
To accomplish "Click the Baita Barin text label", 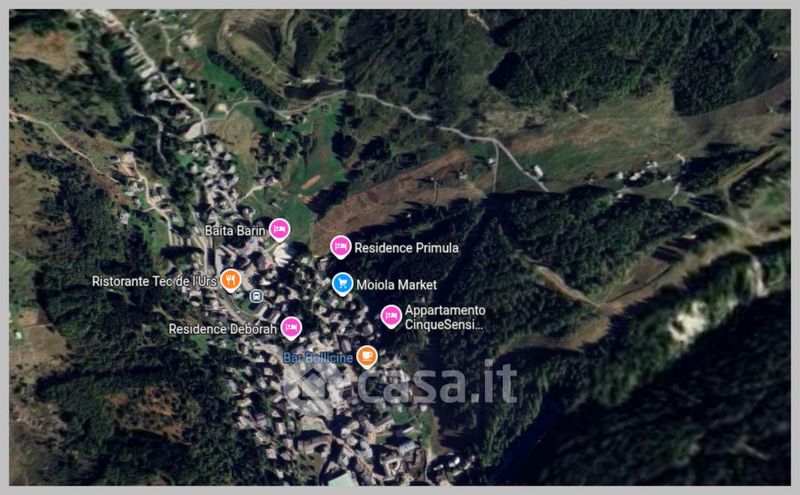I will pos(235,231).
